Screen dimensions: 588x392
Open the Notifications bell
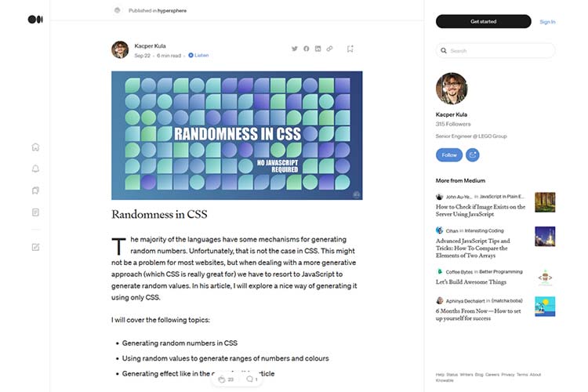point(35,169)
